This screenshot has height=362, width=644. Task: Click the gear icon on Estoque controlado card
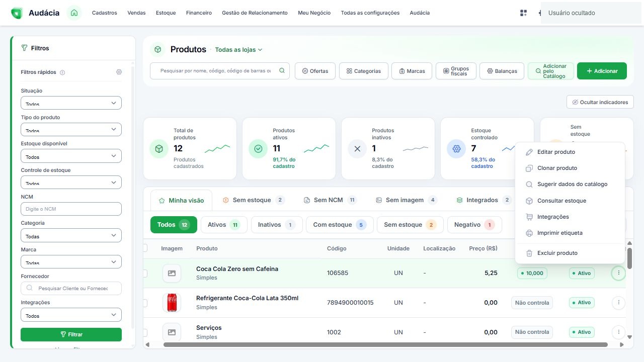[456, 149]
